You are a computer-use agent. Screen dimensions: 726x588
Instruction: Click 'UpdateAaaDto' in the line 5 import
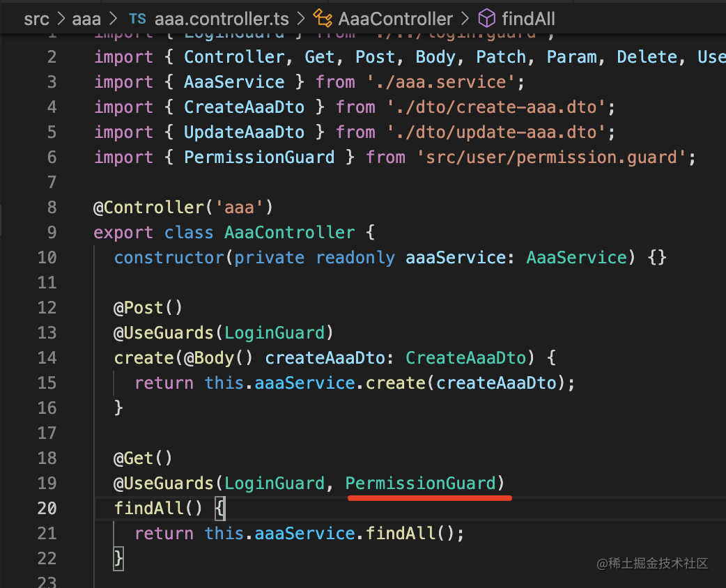pyautogui.click(x=245, y=132)
